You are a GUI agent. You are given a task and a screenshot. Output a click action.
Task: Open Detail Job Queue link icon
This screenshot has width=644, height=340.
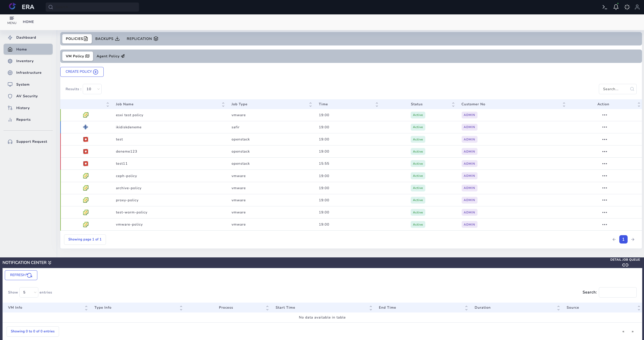point(625,265)
